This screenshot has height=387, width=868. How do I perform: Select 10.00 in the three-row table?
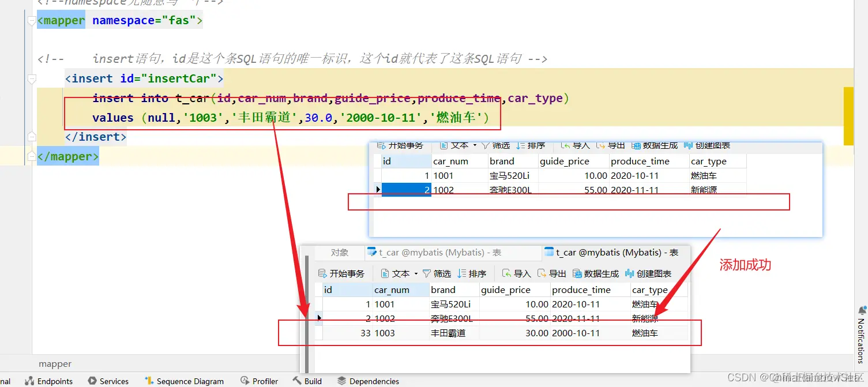click(x=515, y=304)
